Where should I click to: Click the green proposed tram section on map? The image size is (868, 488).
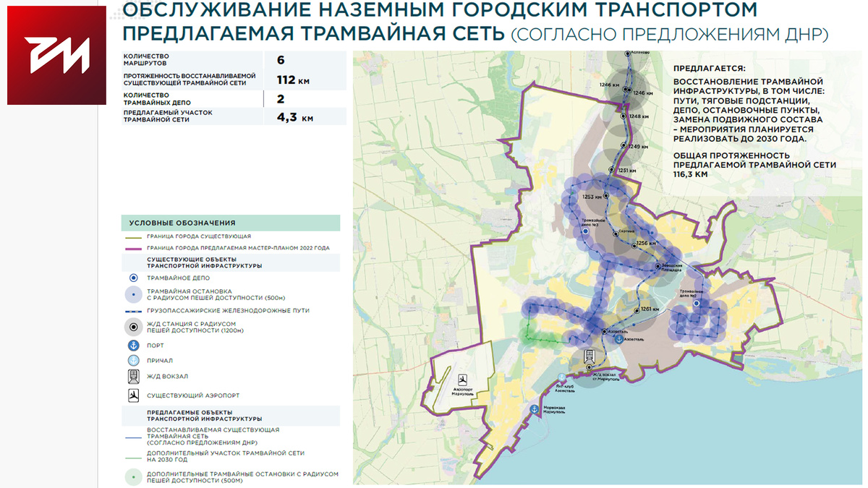coord(539,338)
